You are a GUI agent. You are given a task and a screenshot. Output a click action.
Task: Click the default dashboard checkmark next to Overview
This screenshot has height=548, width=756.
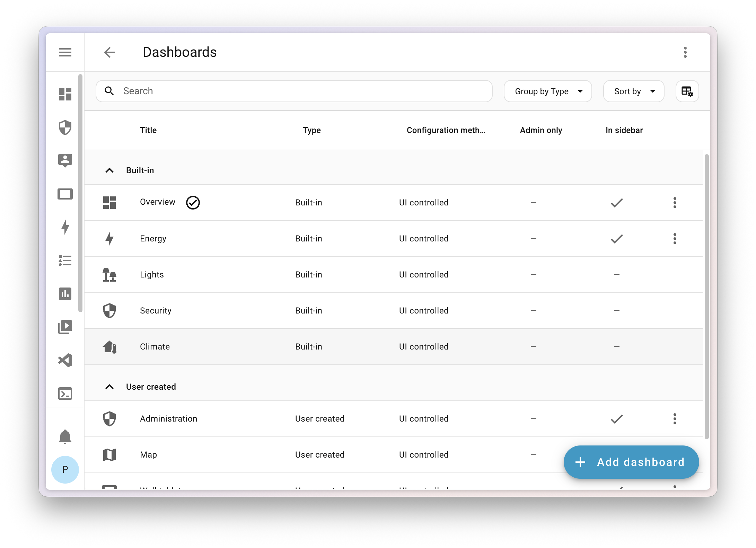pyautogui.click(x=193, y=202)
